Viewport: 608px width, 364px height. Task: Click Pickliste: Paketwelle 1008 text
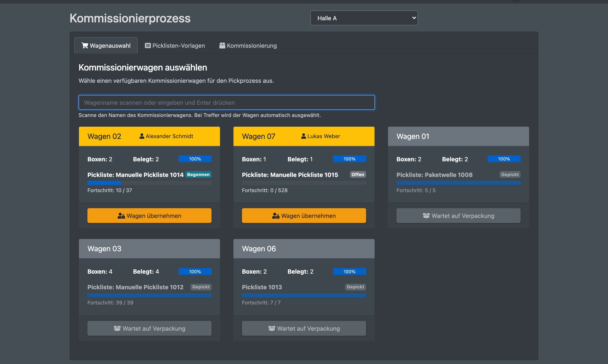tap(434, 175)
